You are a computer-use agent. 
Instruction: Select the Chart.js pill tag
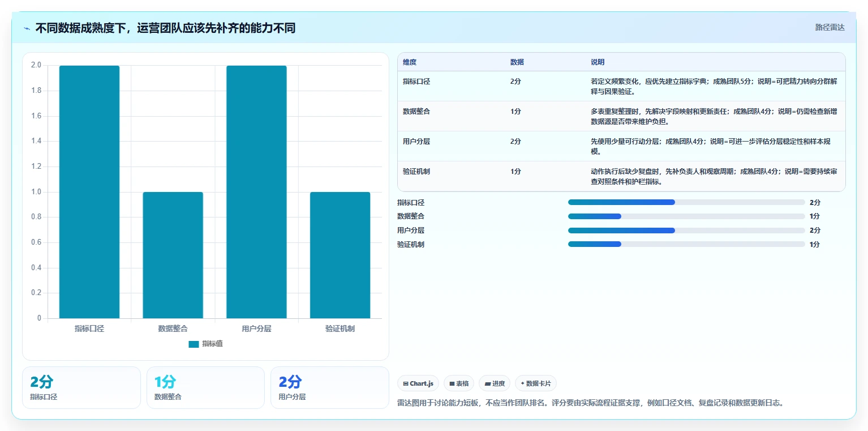coord(418,383)
